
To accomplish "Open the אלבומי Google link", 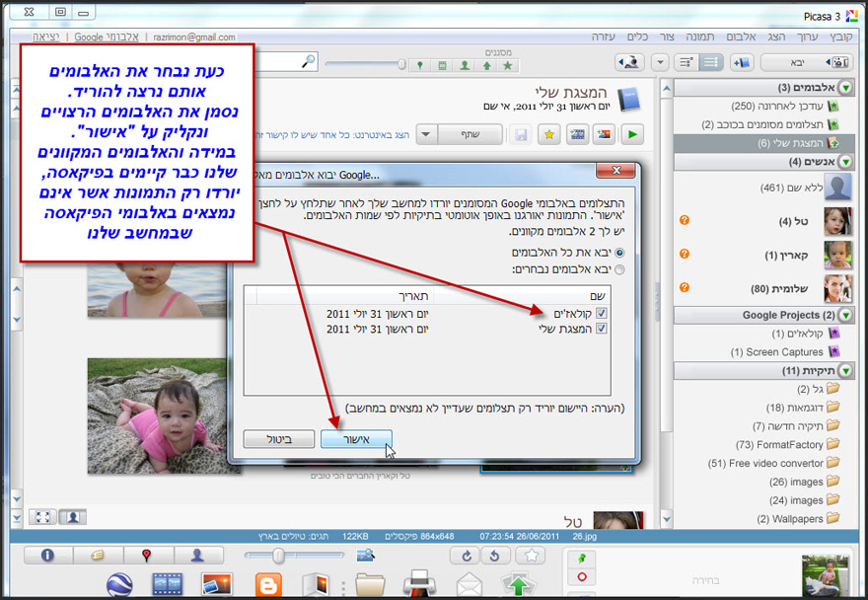I will pos(107,37).
